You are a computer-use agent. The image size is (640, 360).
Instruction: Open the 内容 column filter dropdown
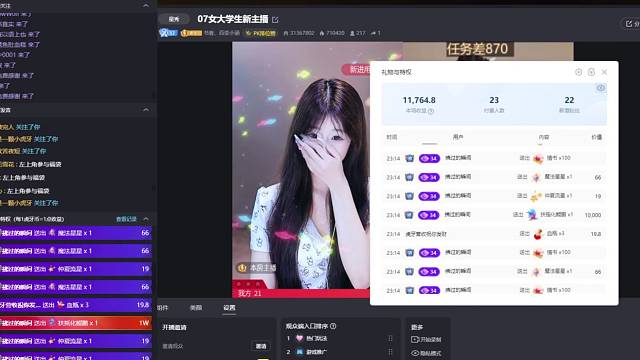coord(543,138)
